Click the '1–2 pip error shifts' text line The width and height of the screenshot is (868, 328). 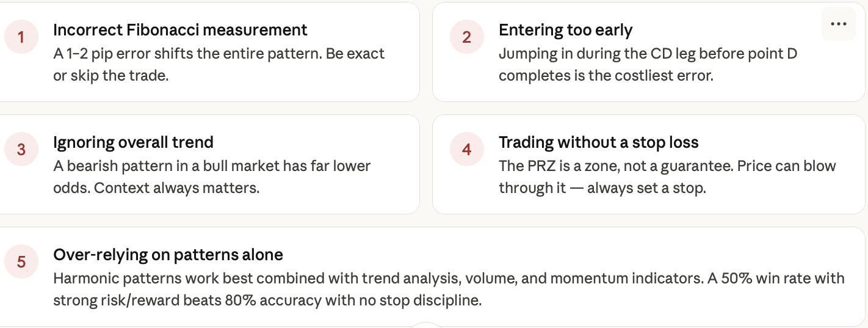point(219,53)
